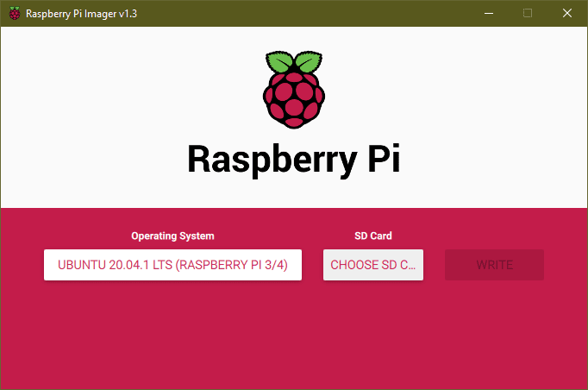This screenshot has width=588, height=390.
Task: Click empty title bar space before minimize button
Action: (x=345, y=14)
